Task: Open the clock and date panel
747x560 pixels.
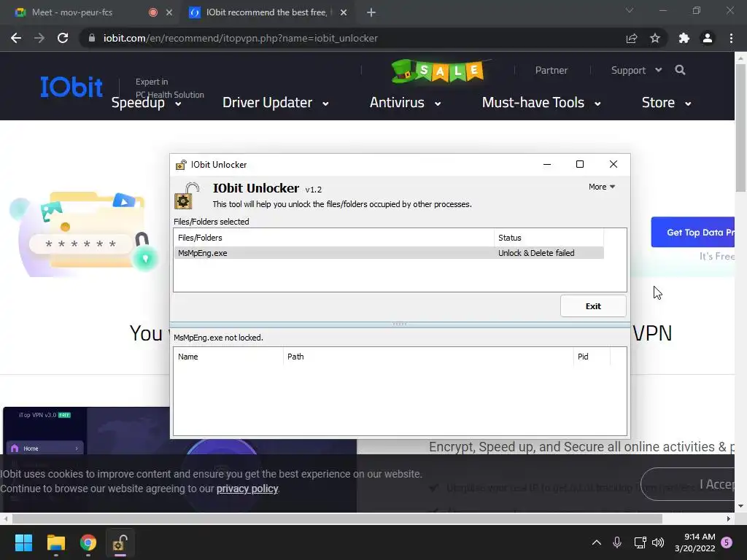Action: pos(695,542)
